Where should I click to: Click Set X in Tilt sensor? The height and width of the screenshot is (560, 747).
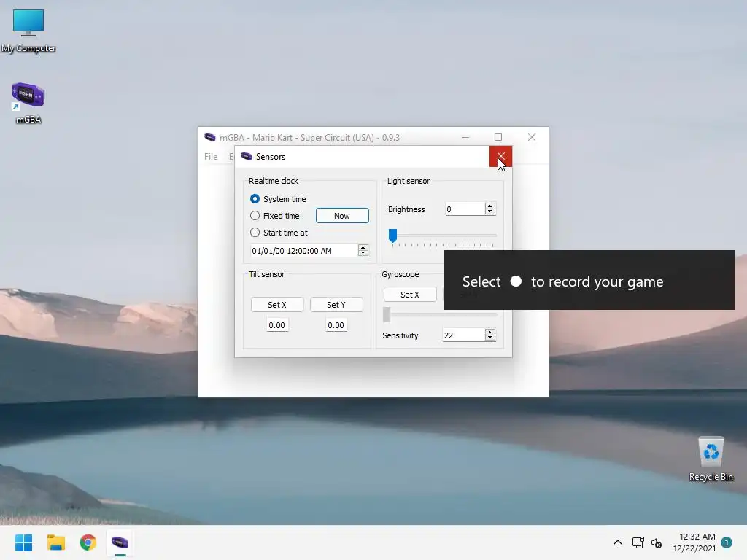pyautogui.click(x=277, y=305)
